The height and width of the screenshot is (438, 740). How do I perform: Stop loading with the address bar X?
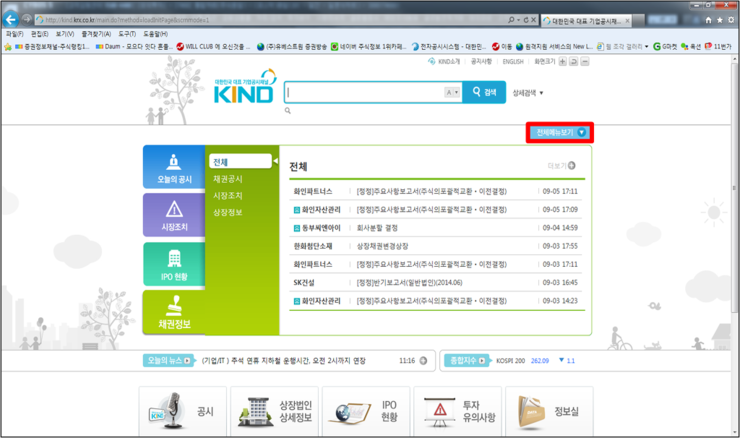pos(533,20)
